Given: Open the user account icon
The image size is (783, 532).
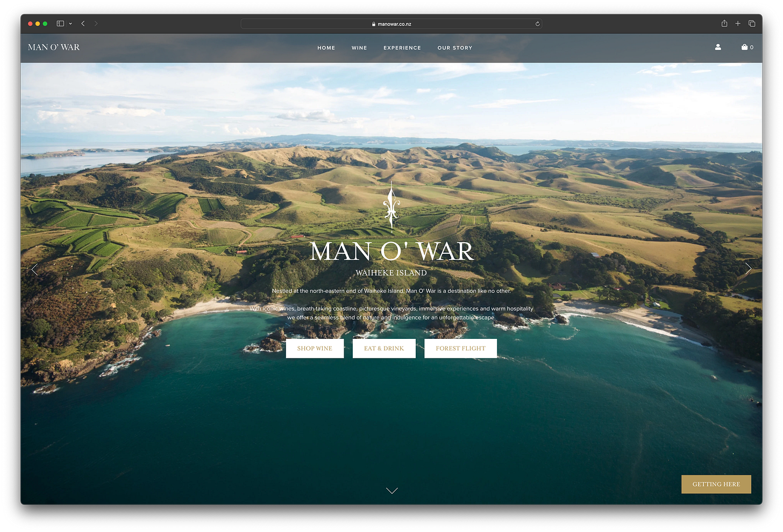Looking at the screenshot, I should (718, 47).
